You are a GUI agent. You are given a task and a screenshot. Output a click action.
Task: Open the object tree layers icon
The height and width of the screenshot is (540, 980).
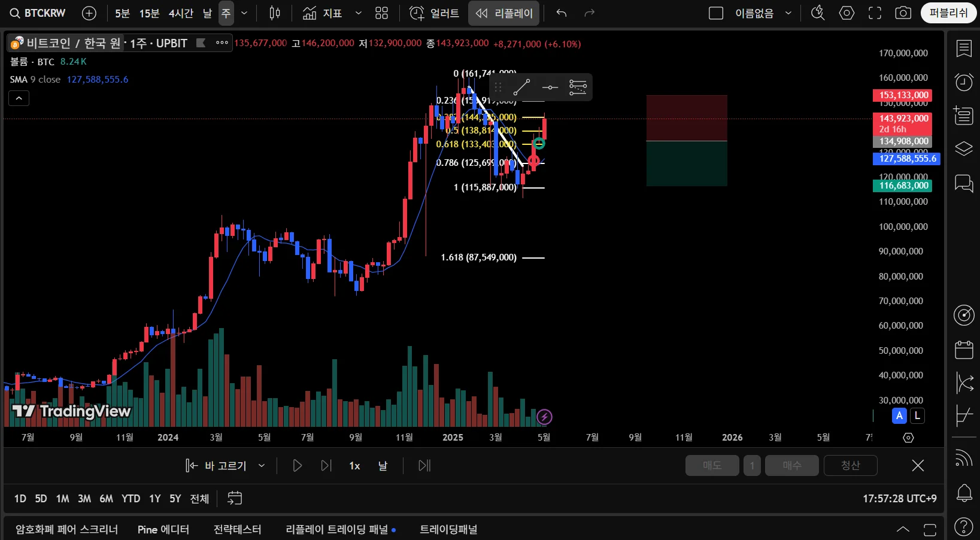coord(964,148)
